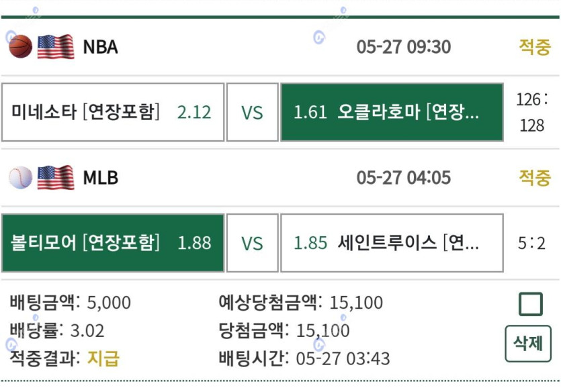Tick the bet slip selection checkbox
Screen dimensions: 561x392
(531, 304)
